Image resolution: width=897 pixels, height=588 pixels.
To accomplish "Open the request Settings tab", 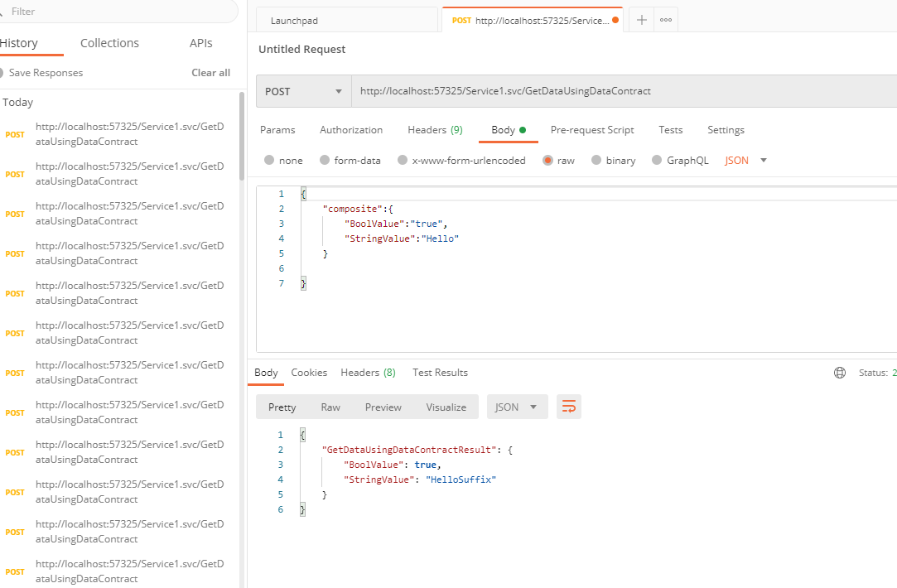I will point(726,130).
